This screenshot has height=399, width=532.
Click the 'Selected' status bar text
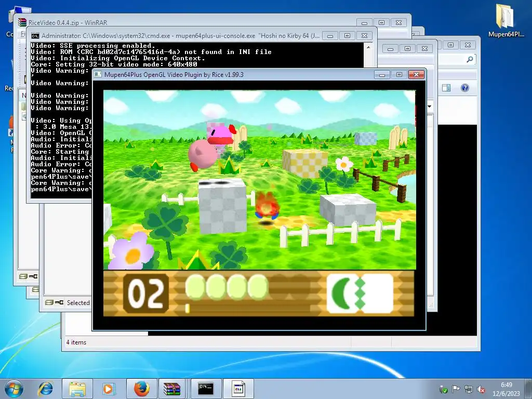[78, 303]
